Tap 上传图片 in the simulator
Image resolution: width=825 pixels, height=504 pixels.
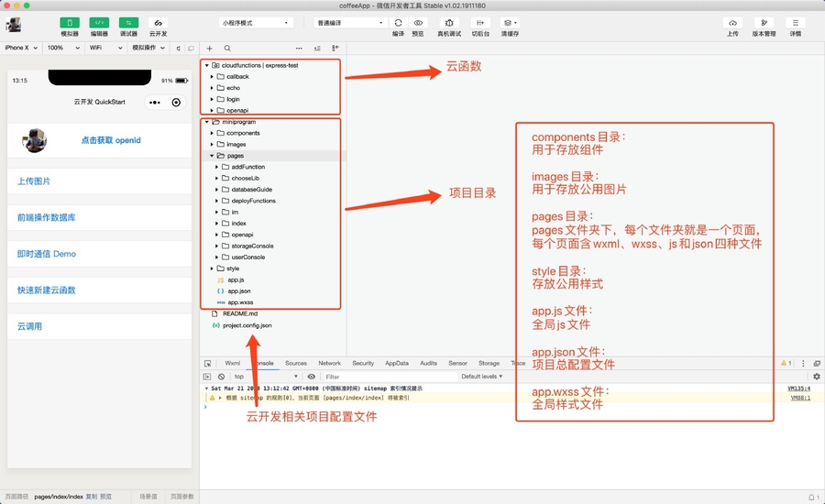[x=36, y=181]
